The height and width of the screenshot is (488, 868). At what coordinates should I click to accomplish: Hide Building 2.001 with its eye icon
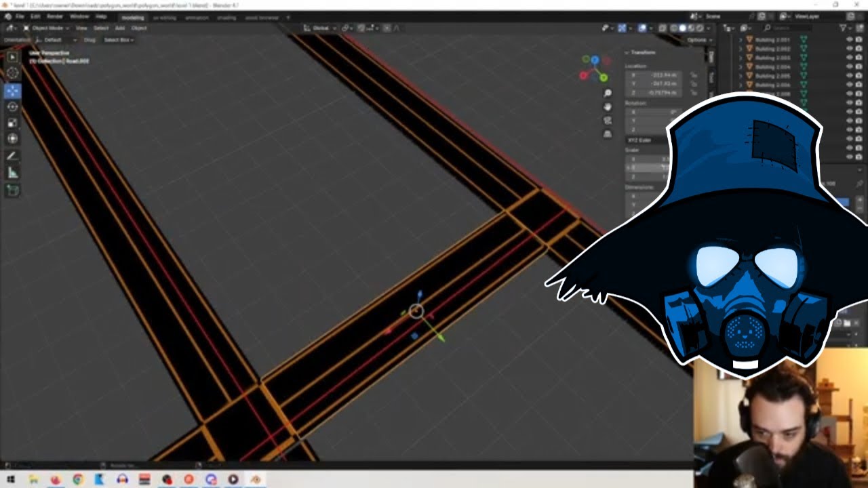click(849, 40)
